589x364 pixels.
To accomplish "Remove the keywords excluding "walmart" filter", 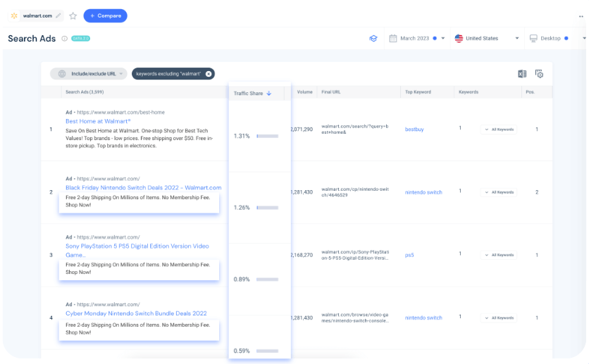I will point(209,74).
